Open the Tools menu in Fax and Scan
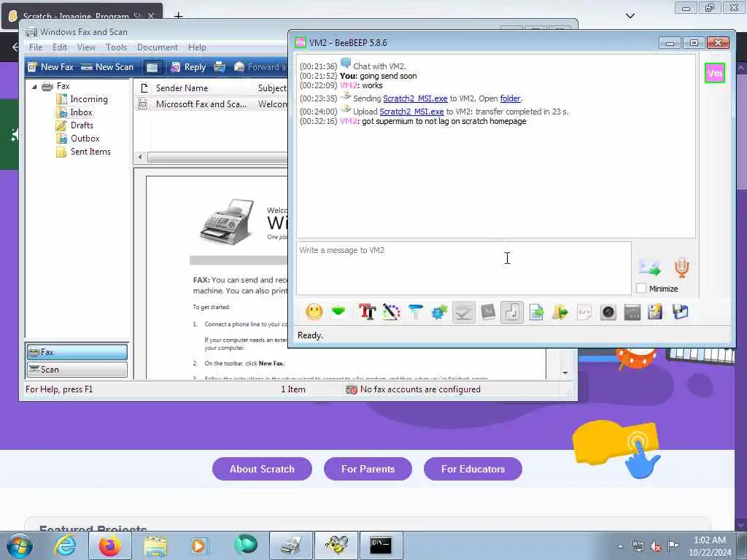Image resolution: width=747 pixels, height=560 pixels. click(116, 47)
